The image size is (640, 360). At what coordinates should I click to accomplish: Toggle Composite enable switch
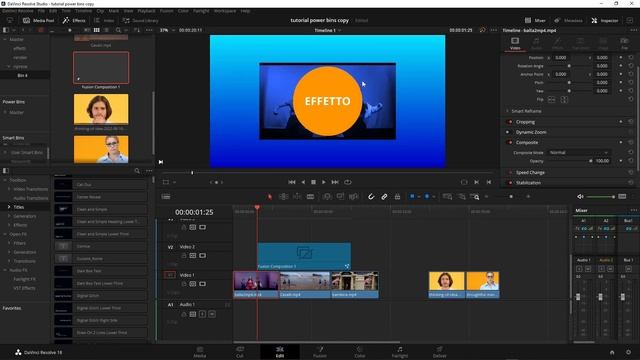509,142
